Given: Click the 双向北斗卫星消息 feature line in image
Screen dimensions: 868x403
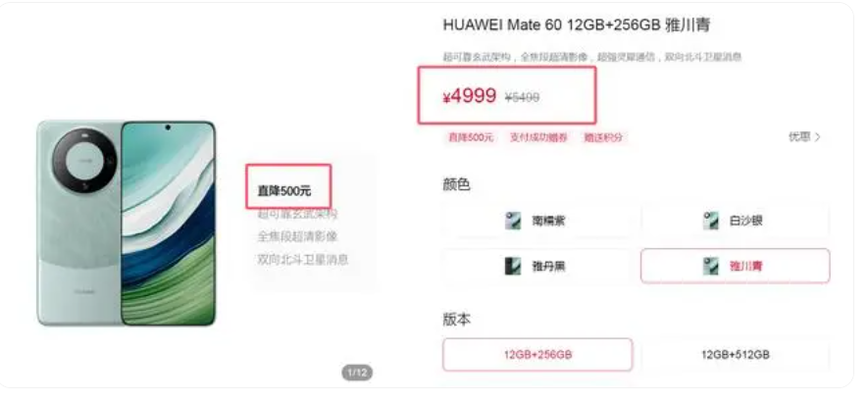Looking at the screenshot, I should 303,260.
